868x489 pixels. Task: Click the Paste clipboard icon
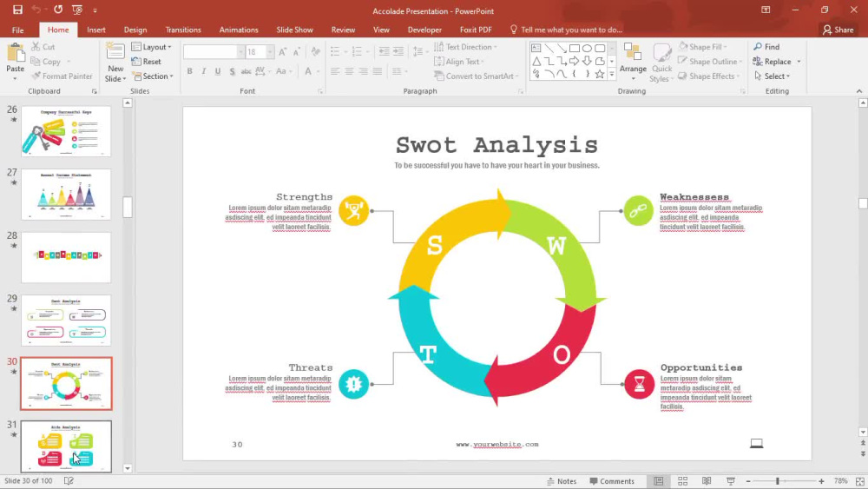pos(16,53)
